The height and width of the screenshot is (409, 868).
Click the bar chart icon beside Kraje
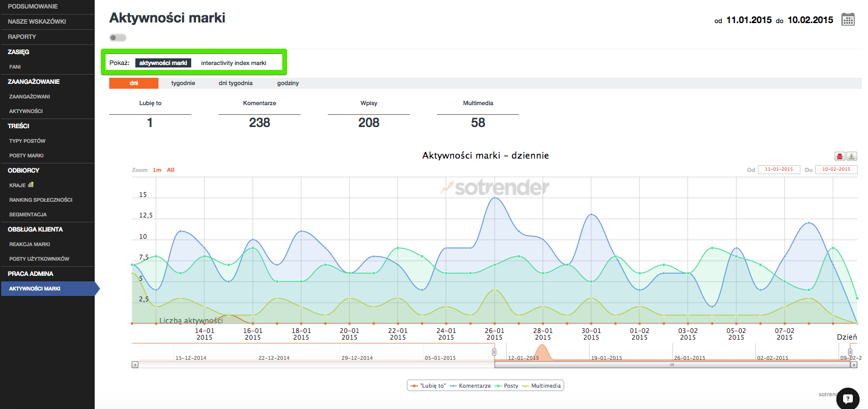coord(31,185)
